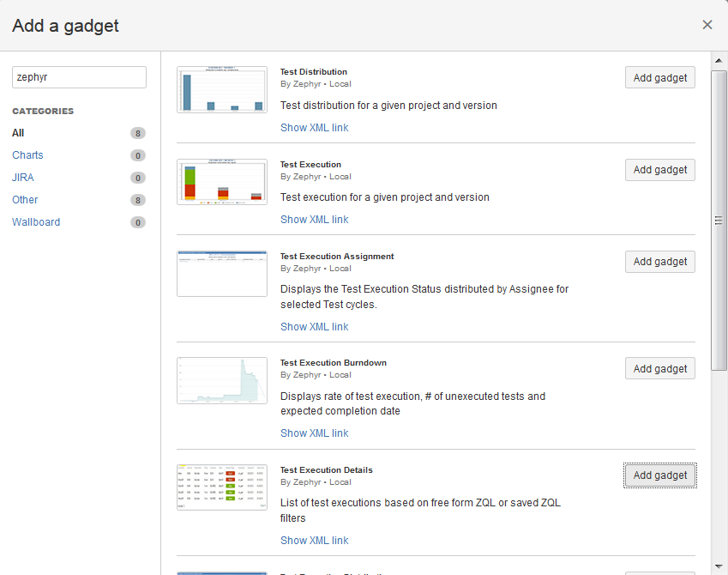Filter gadgets by Charts category
The width and height of the screenshot is (728, 575).
[x=27, y=155]
